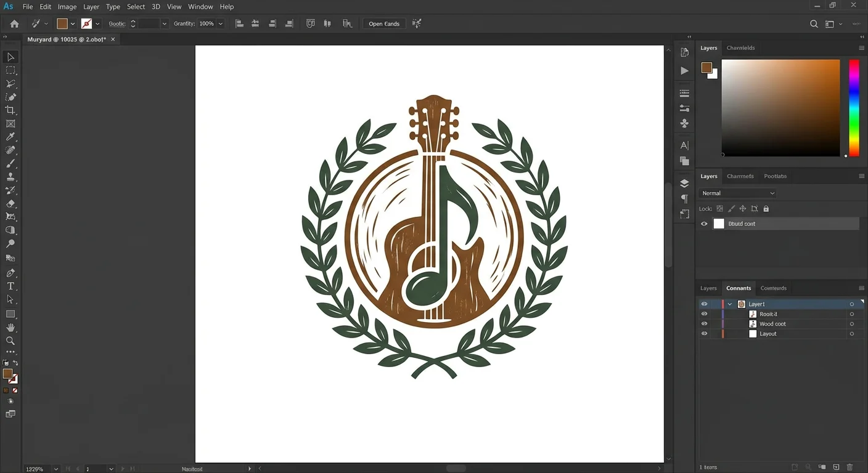Click the Play actions panel icon
This screenshot has width=868, height=473.
pos(684,71)
